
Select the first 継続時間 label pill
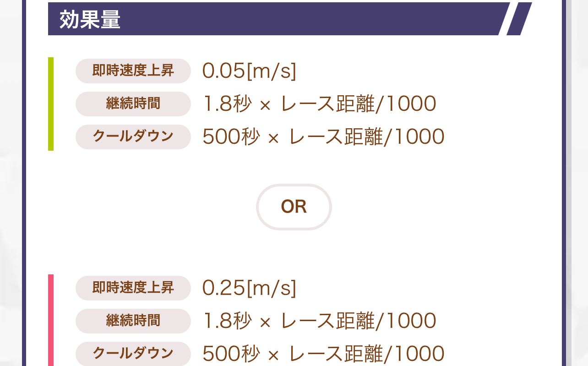pyautogui.click(x=133, y=104)
